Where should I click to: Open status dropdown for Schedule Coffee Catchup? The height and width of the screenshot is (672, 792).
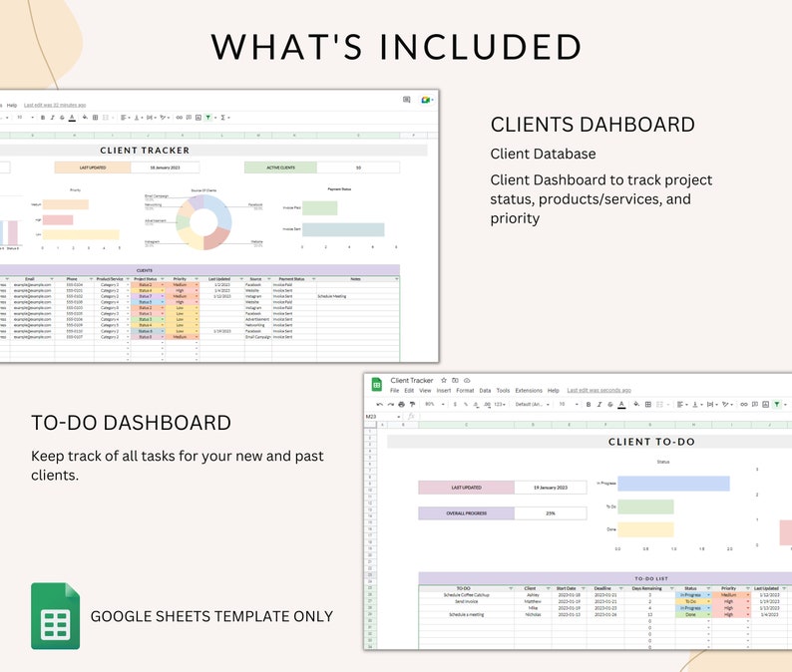tap(708, 595)
